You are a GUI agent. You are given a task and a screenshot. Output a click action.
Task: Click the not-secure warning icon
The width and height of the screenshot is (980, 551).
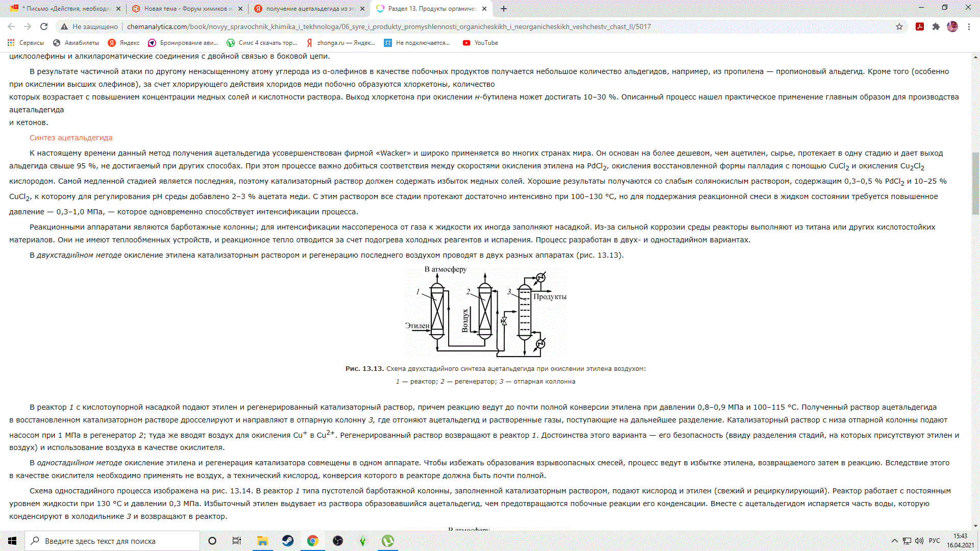tap(64, 27)
